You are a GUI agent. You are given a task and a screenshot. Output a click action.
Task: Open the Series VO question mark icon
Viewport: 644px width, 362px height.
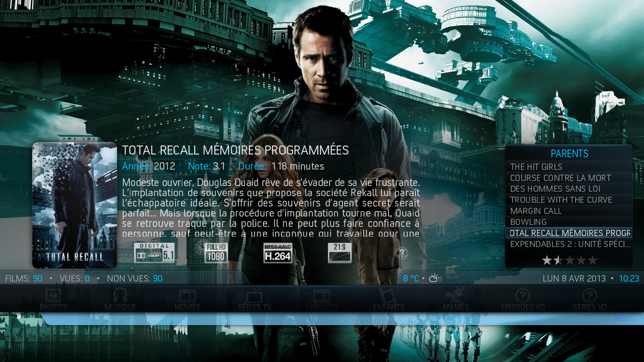pos(590,296)
